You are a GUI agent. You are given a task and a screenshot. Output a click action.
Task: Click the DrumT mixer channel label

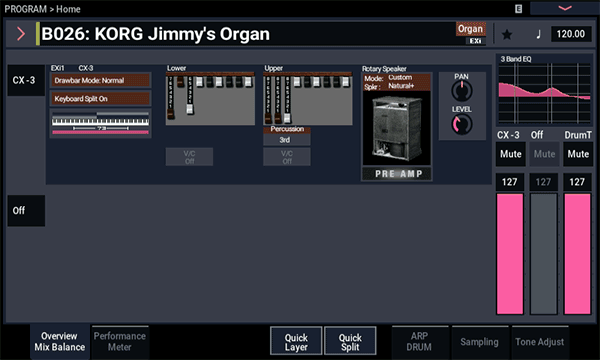click(578, 135)
